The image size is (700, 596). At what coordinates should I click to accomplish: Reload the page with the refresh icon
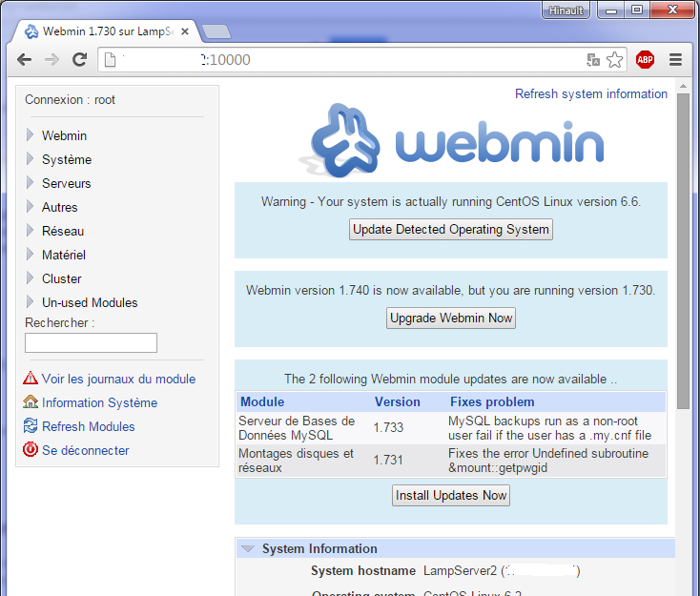point(80,59)
